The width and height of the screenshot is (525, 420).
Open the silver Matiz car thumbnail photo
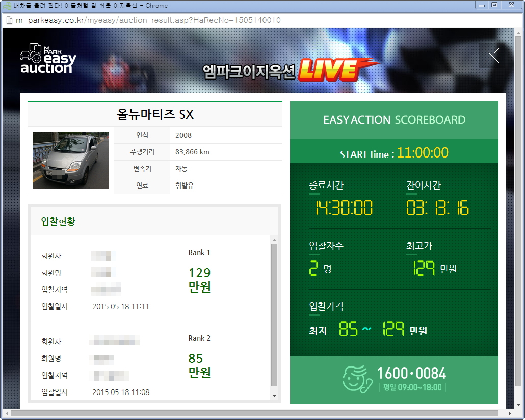point(71,160)
